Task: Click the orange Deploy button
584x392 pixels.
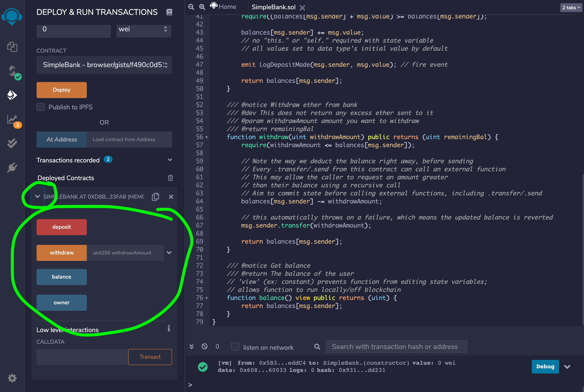Action: (61, 90)
